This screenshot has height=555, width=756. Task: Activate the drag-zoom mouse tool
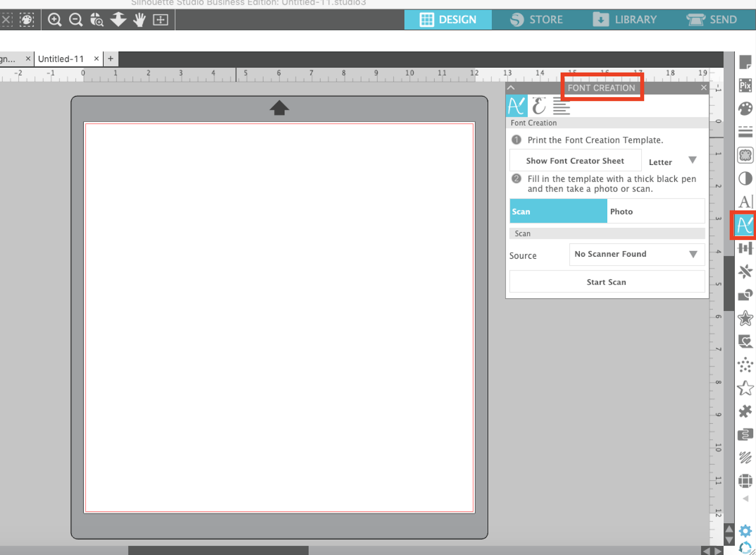[97, 20]
